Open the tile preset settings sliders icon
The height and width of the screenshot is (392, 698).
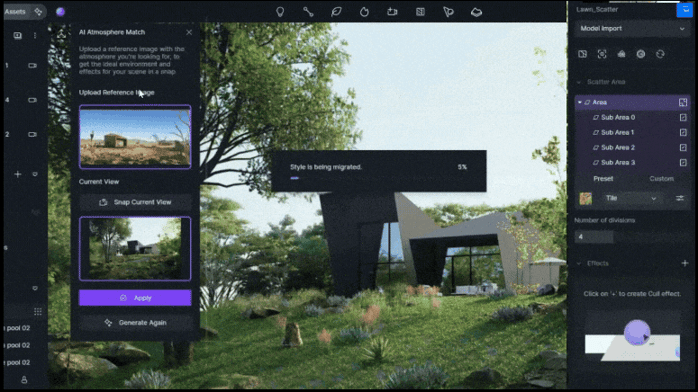coord(680,198)
